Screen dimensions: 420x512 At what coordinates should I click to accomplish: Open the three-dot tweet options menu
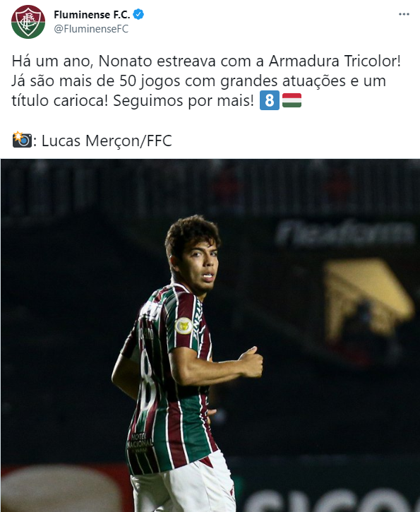pyautogui.click(x=404, y=14)
